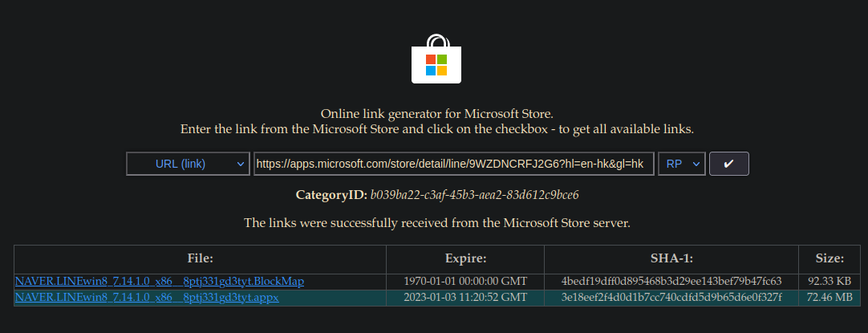Viewport: 868px width, 333px height.
Task: Click the links successfully received status message
Action: [437, 222]
